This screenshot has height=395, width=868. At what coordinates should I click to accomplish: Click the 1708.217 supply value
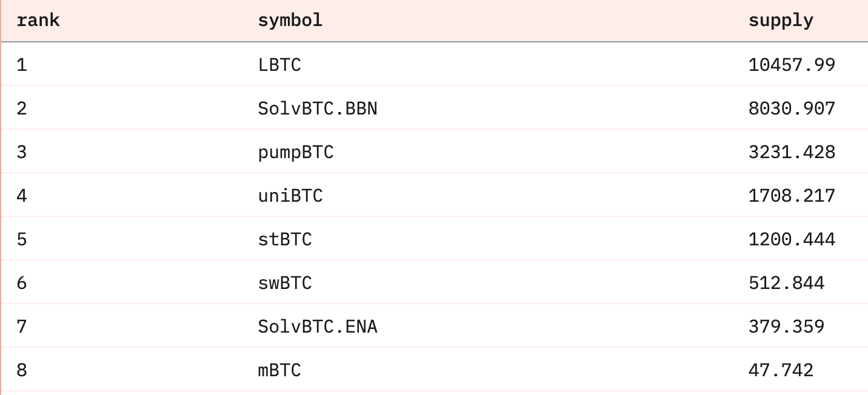792,196
